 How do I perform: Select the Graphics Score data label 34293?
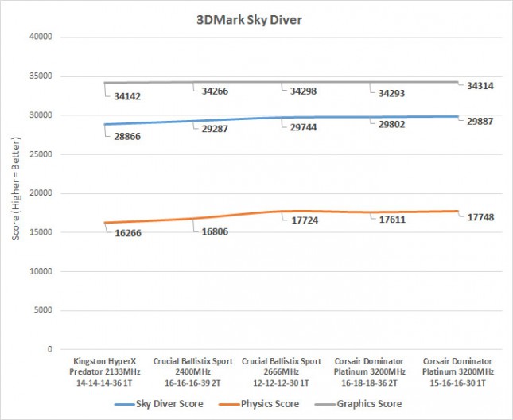pos(391,93)
